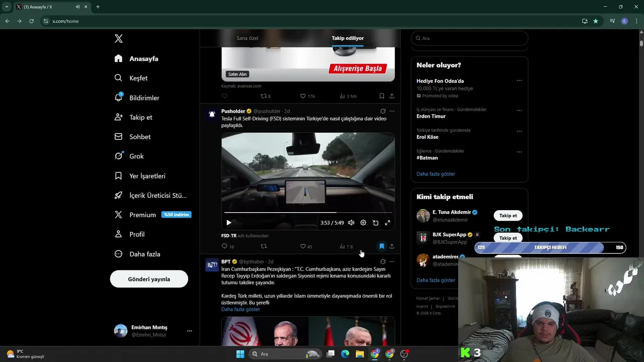The image size is (644, 362).
Task: Open options for Hediye Fon Odea'da trend
Action: [519, 81]
